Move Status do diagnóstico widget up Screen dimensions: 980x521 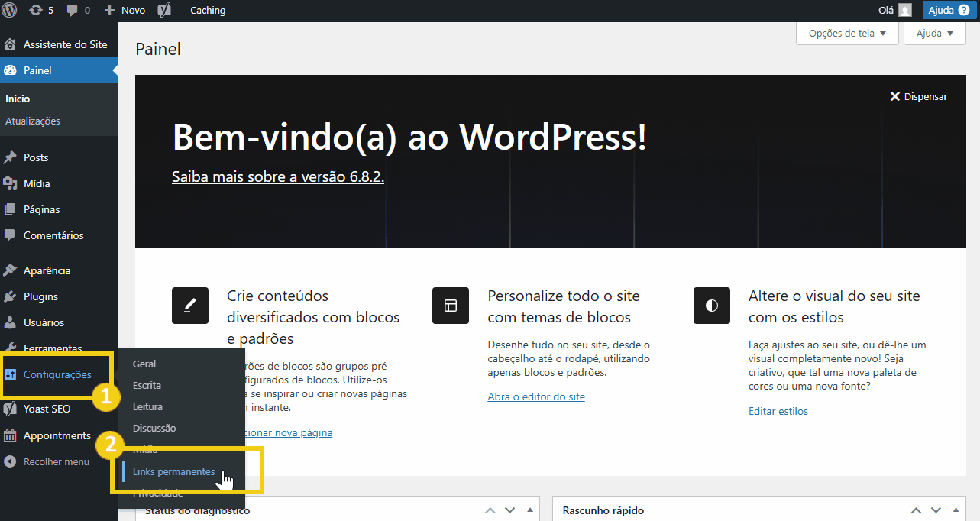(490, 510)
